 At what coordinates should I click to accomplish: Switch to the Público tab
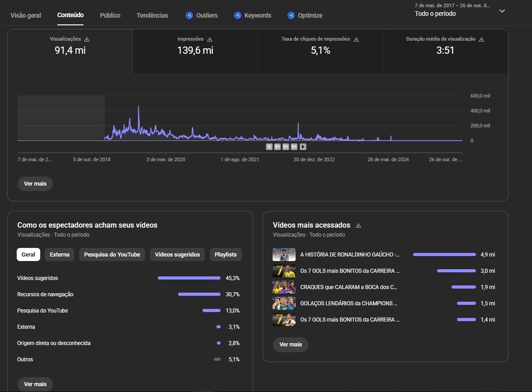coord(110,15)
